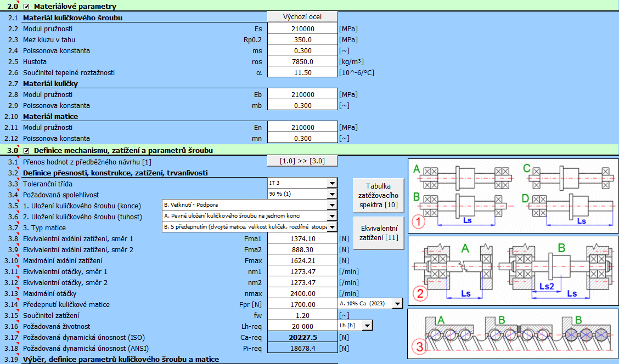Click the [1.0] >> [3.0] transfer button

click(x=302, y=161)
